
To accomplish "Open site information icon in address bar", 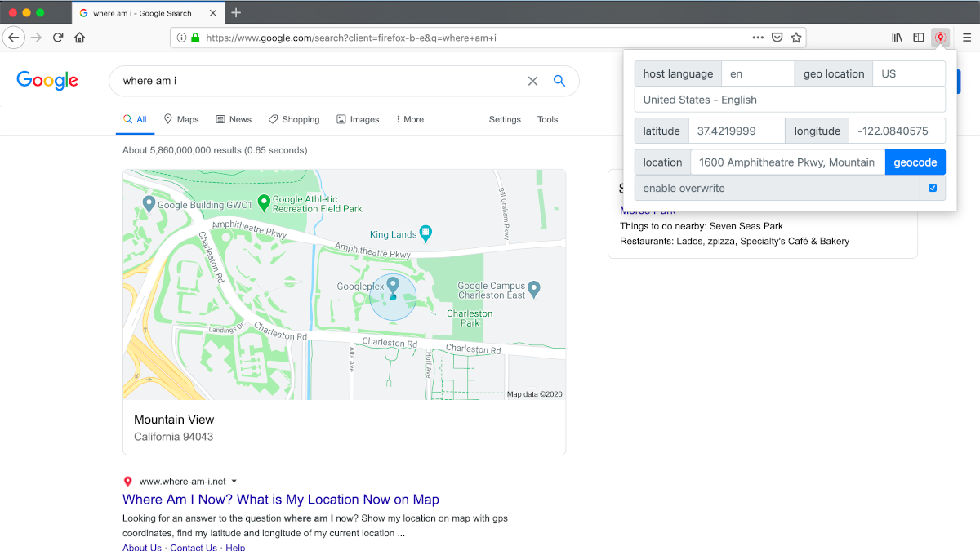I will click(180, 38).
